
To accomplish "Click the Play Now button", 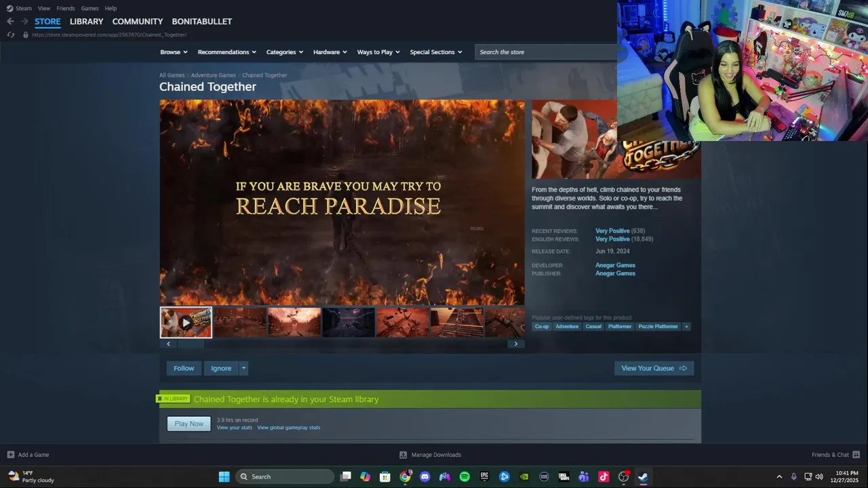I will [x=189, y=424].
